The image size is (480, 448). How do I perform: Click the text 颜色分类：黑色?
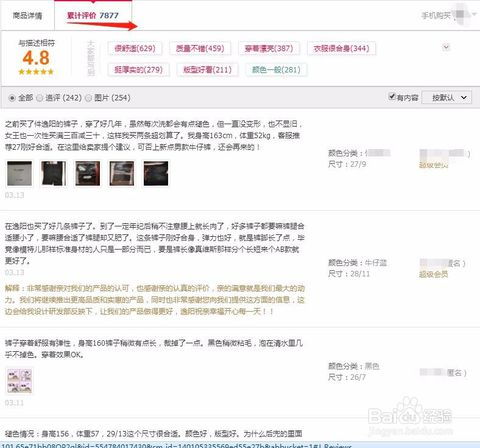pos(354,366)
